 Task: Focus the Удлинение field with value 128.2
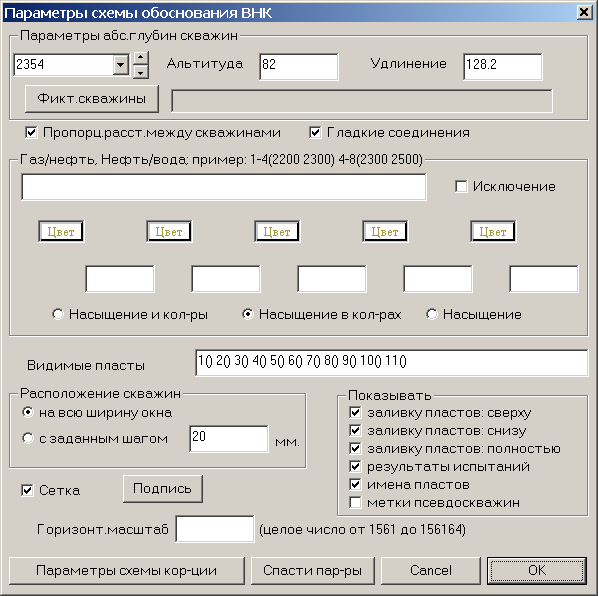click(x=503, y=66)
